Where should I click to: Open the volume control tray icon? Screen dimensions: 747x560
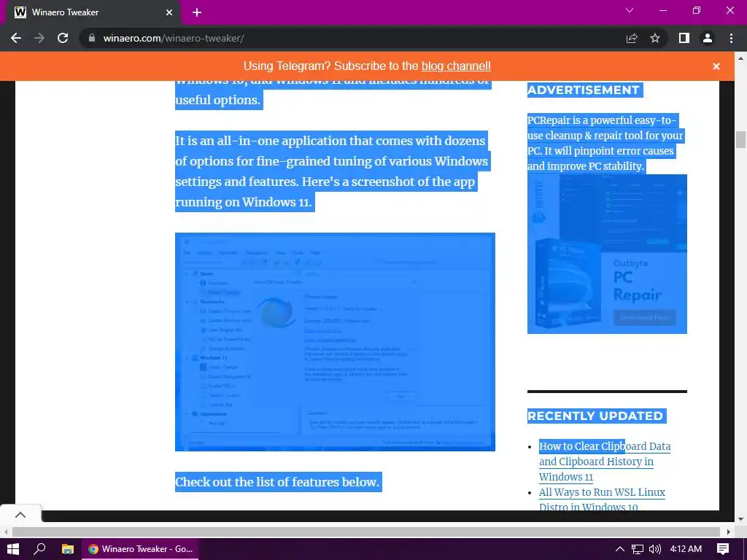tap(655, 549)
